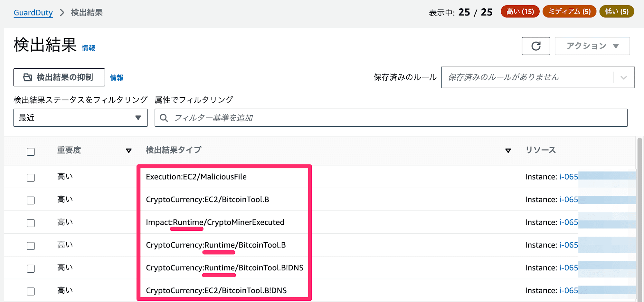The width and height of the screenshot is (644, 302).
Task: Open 情報 link beside 検出結果 heading
Action: [x=88, y=48]
